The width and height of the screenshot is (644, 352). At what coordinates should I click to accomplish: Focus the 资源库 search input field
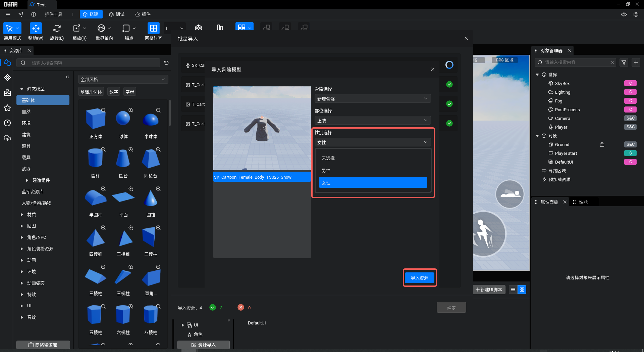coord(89,63)
